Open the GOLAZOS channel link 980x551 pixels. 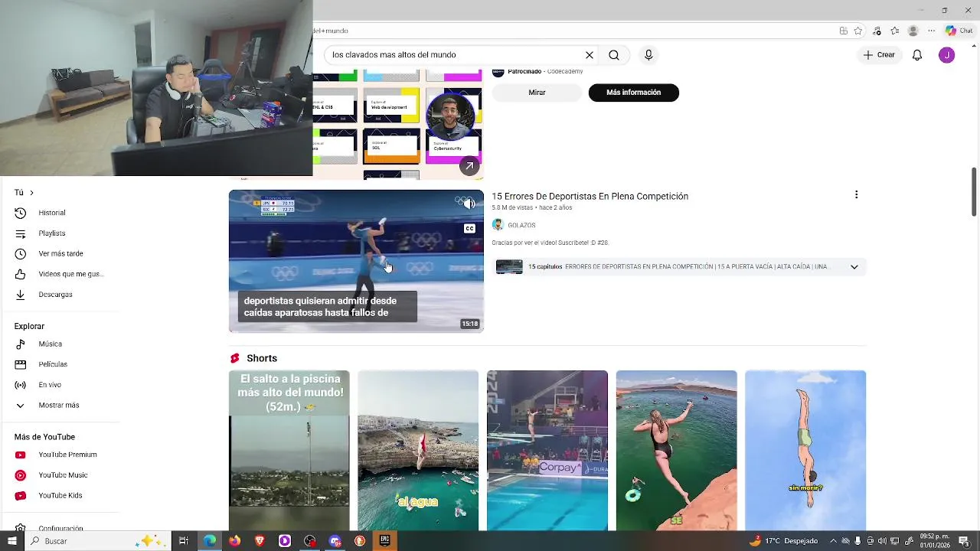coord(521,225)
